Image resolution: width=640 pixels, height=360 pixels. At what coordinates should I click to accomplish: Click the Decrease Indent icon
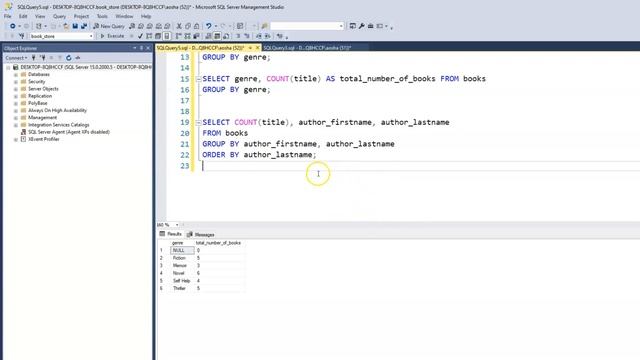coord(258,36)
